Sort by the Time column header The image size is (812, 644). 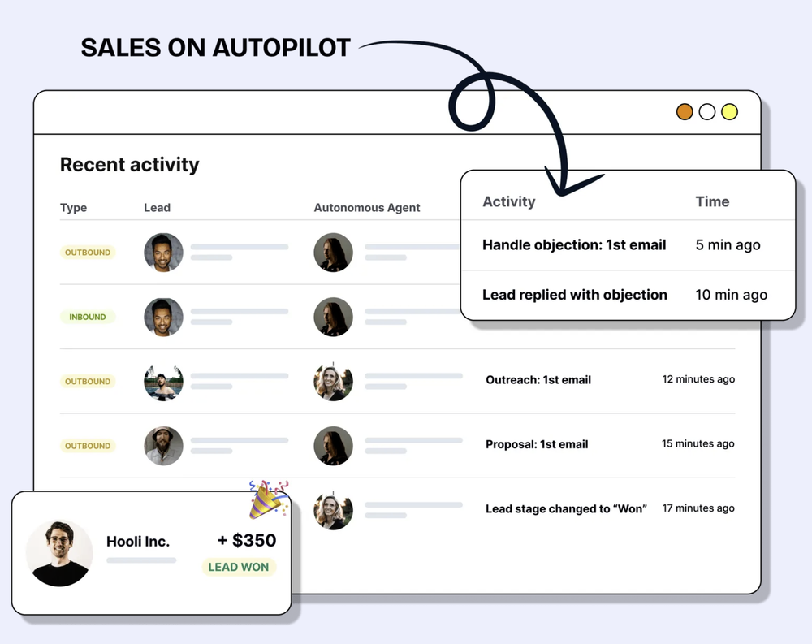coord(712,201)
